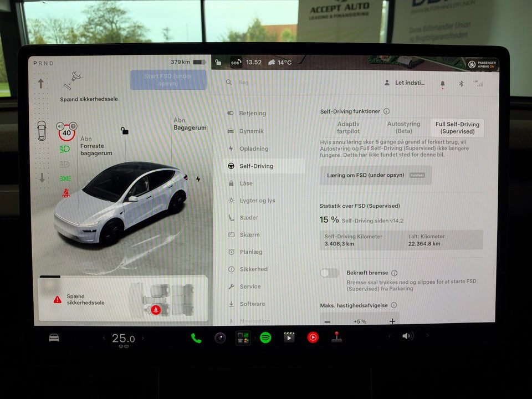Open the Theater clapperboard app
532x399 pixels.
[x=289, y=337]
